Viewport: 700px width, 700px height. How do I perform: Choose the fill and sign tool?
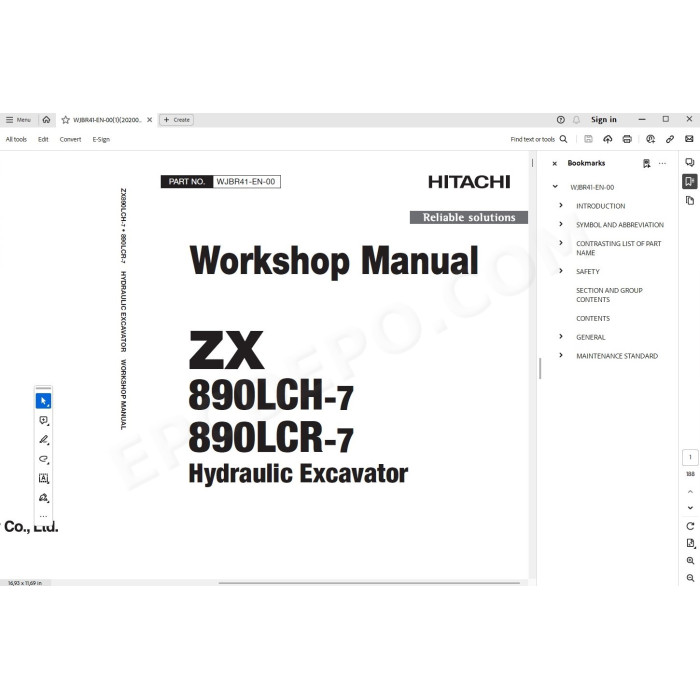click(x=43, y=498)
